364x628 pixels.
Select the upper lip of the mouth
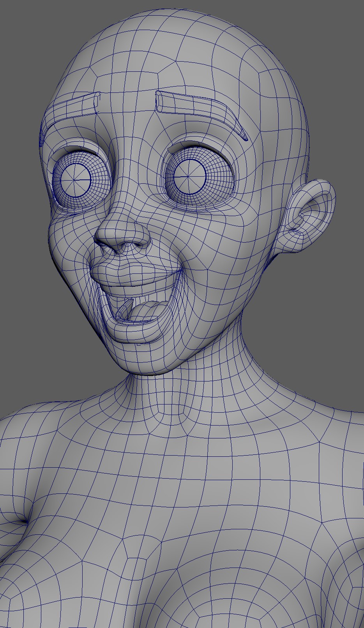point(136,275)
